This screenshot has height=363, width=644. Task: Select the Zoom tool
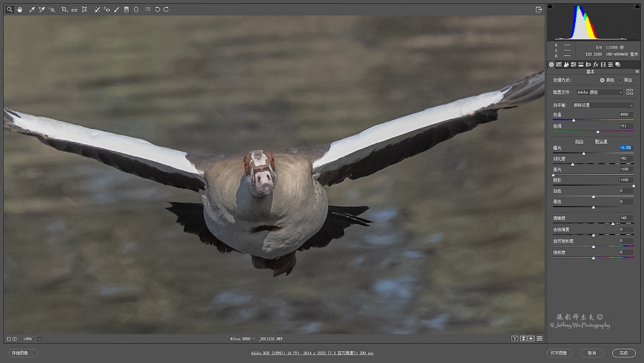[x=10, y=9]
